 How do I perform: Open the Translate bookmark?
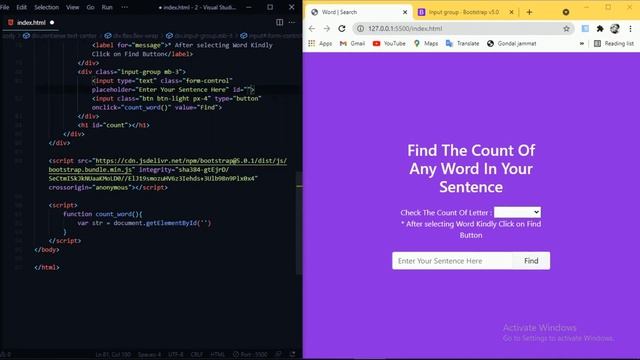tap(462, 43)
